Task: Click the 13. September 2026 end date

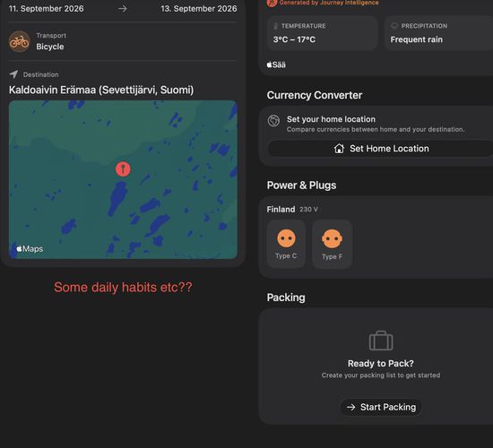Action: pos(199,8)
